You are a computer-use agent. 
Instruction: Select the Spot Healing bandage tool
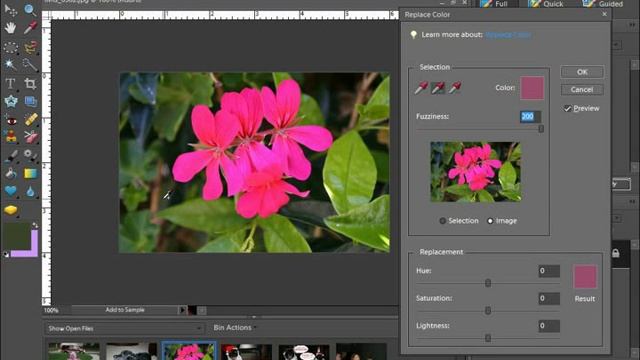[x=31, y=120]
